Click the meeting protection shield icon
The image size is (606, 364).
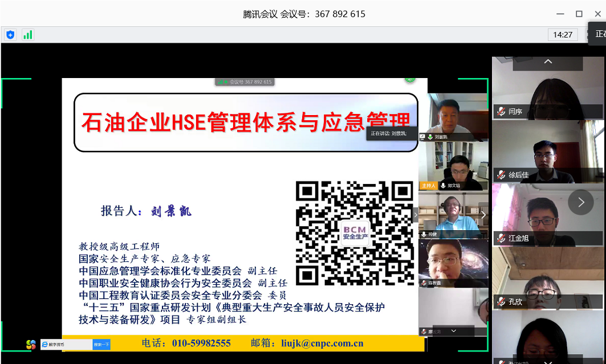10,35
